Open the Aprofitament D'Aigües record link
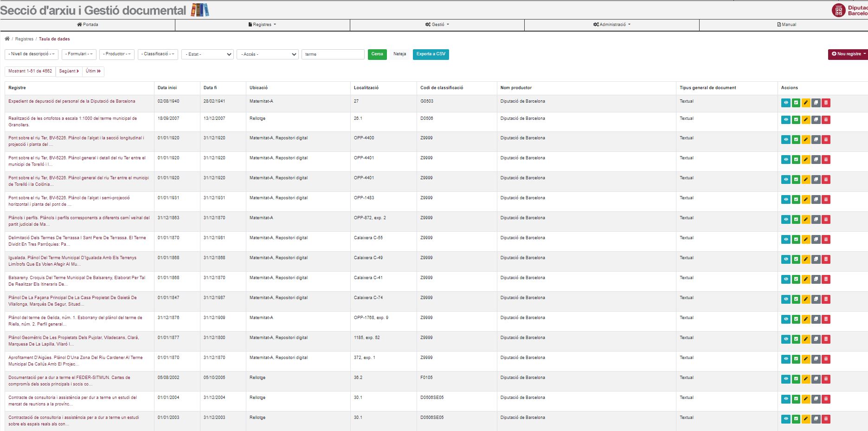868x431 pixels. point(75,361)
